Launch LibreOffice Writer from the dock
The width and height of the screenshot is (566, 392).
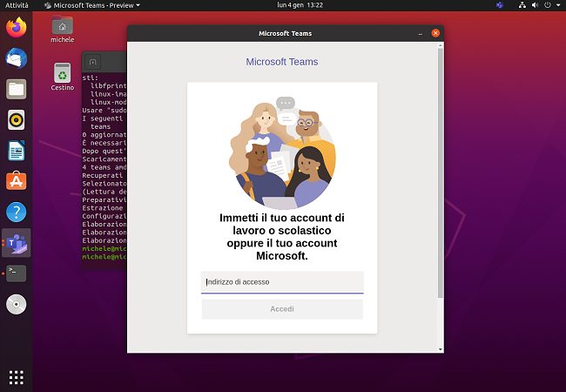pyautogui.click(x=17, y=151)
